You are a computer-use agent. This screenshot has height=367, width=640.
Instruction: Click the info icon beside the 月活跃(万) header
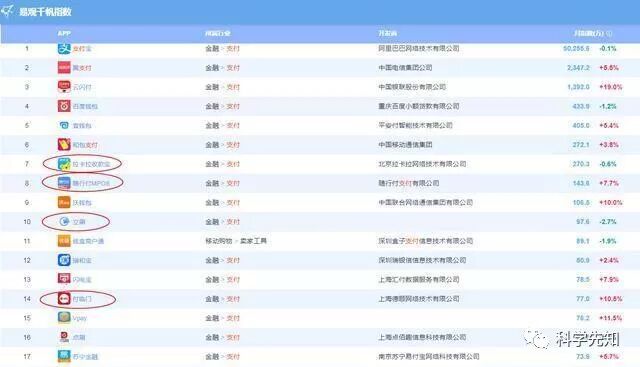(609, 33)
